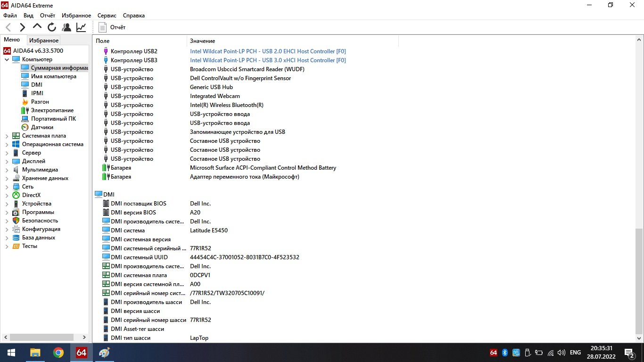
Task: Select the Generic USB Hub row
Action: tap(211, 87)
